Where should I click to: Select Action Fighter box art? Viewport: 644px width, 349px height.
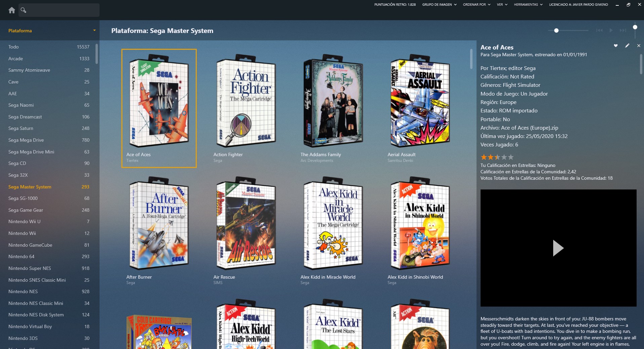[246, 101]
